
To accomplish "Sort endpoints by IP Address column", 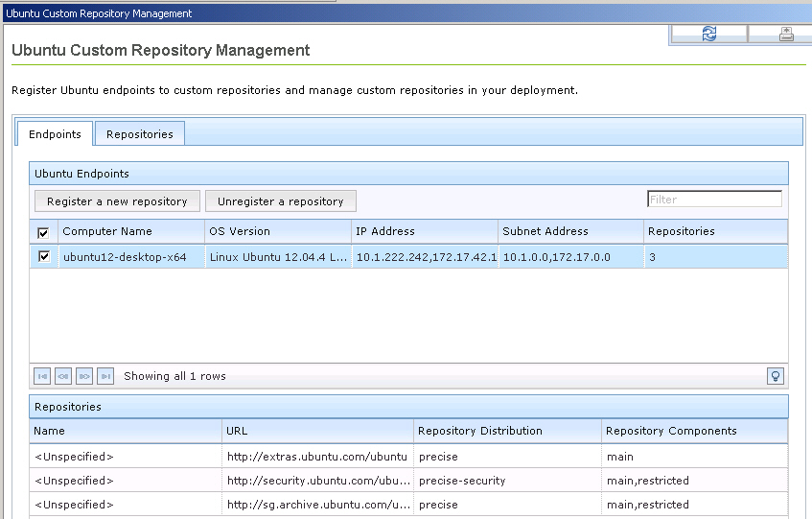I will point(385,231).
